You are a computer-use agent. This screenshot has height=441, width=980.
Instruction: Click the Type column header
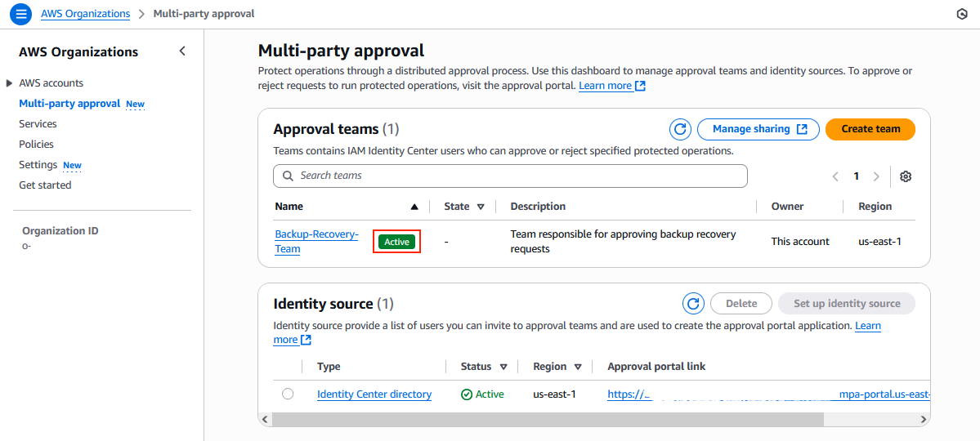[329, 367]
